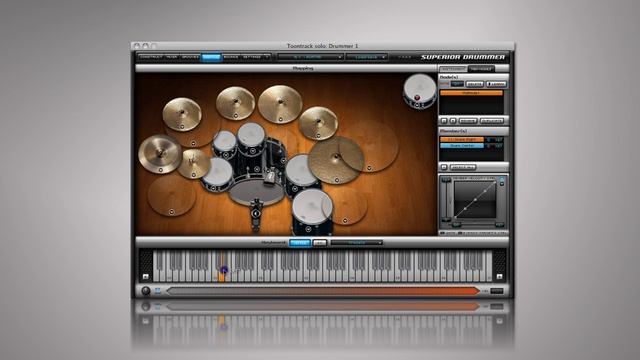
Task: Open the Grooves tab
Action: tap(190, 57)
